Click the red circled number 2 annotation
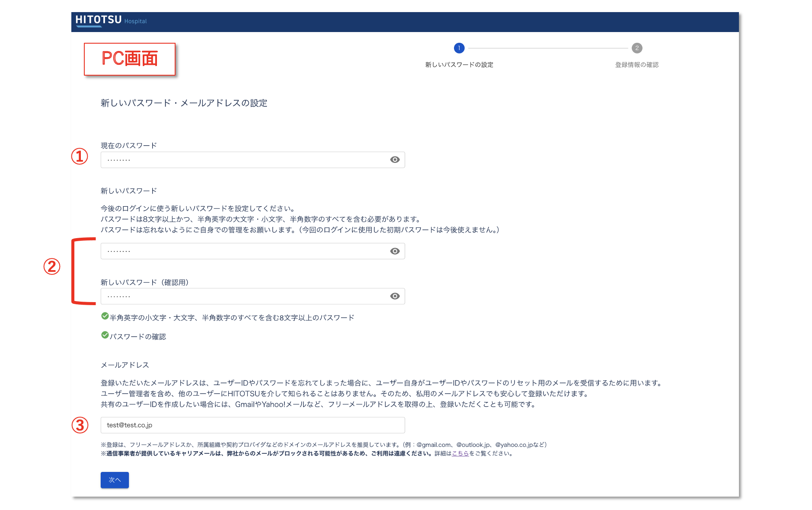This screenshot has height=510, width=812. [x=52, y=267]
